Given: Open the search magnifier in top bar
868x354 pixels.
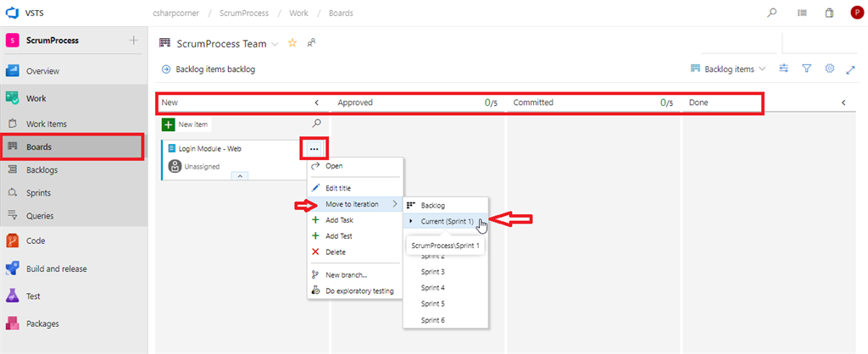Looking at the screenshot, I should (x=771, y=13).
